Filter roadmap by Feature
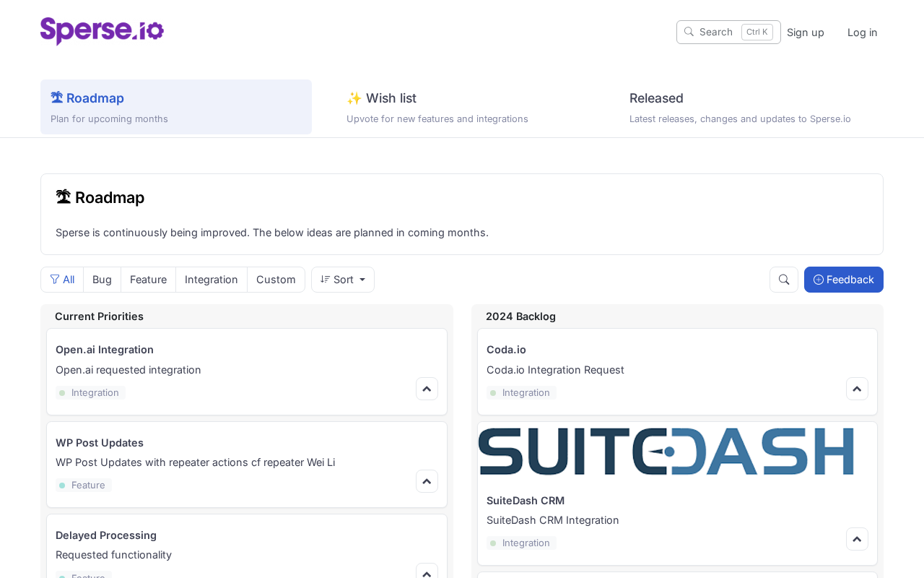 (148, 280)
